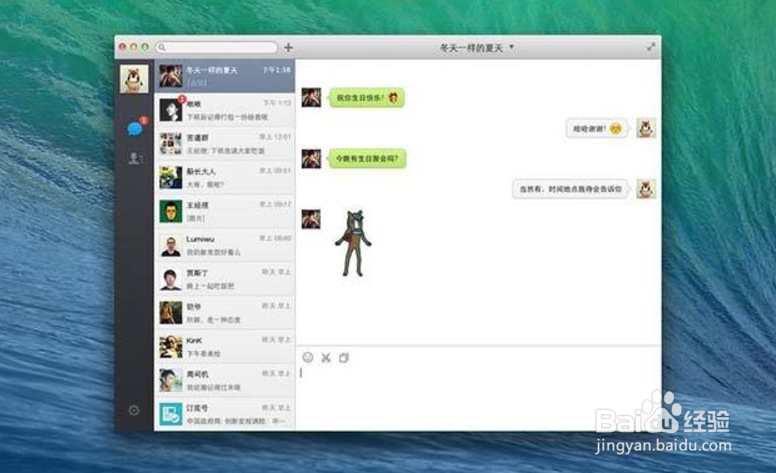This screenshot has height=473, width=776.
Task: Click the 订阅号 teal icon
Action: click(x=171, y=414)
